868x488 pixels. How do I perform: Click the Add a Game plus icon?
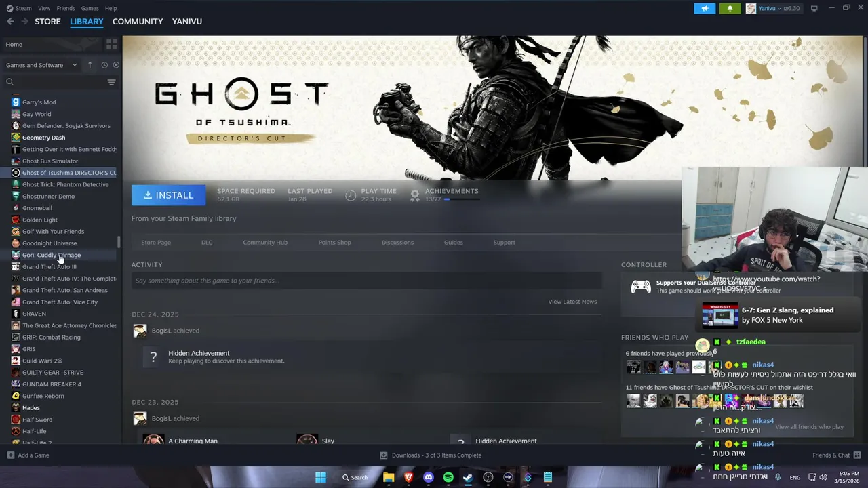point(10,455)
